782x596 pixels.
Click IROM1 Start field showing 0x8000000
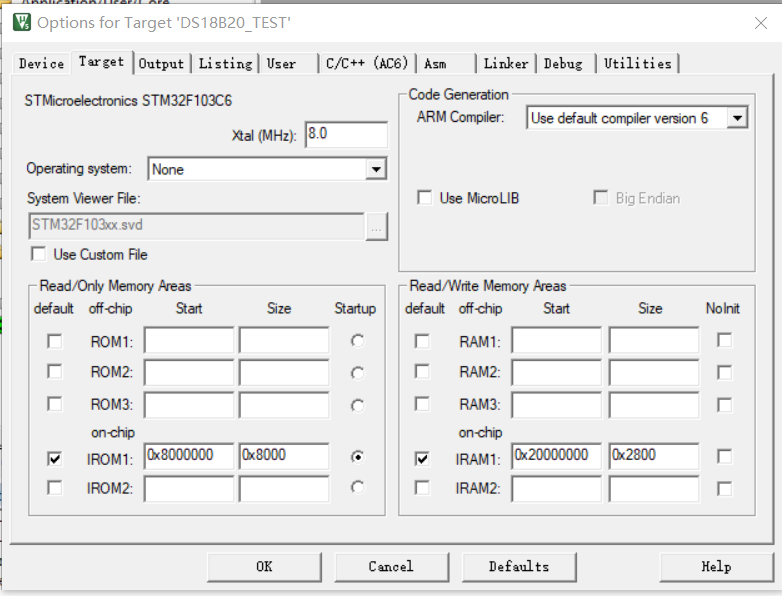tap(189, 456)
